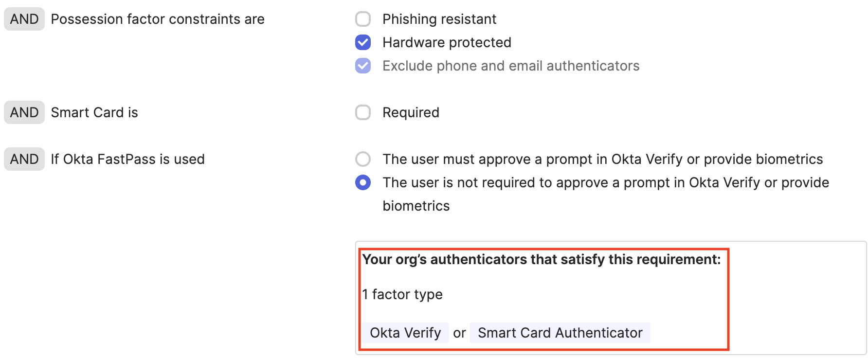The height and width of the screenshot is (358, 868).
Task: Click 'The user must approve a prompt' label text
Action: pyautogui.click(x=602, y=159)
